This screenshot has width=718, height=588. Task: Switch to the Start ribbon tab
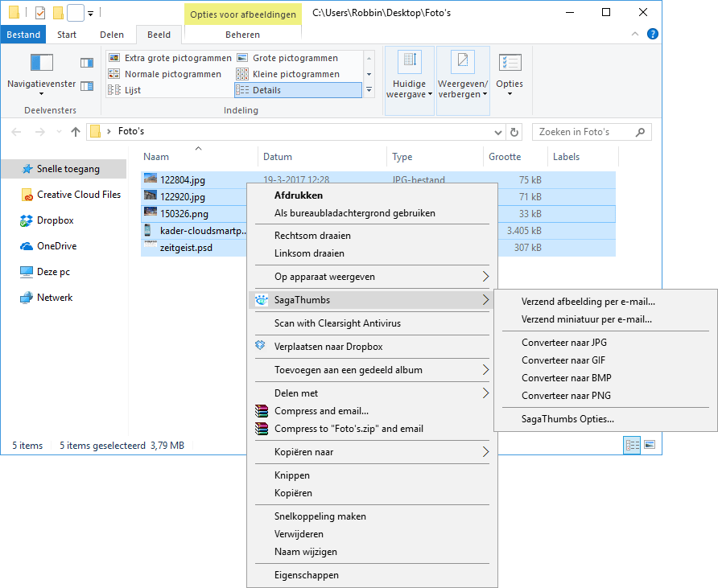coord(67,35)
